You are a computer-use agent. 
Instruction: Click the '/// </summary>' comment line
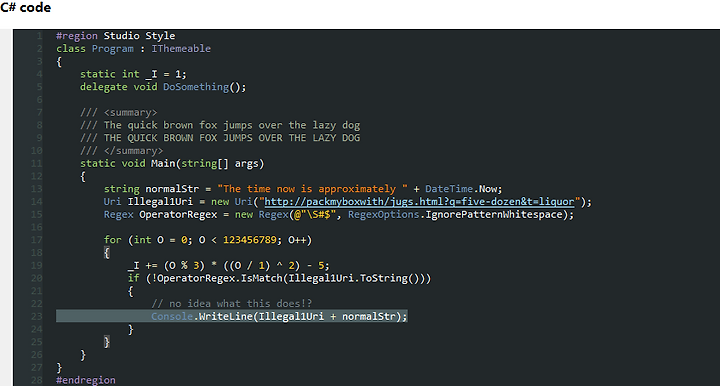coord(121,151)
